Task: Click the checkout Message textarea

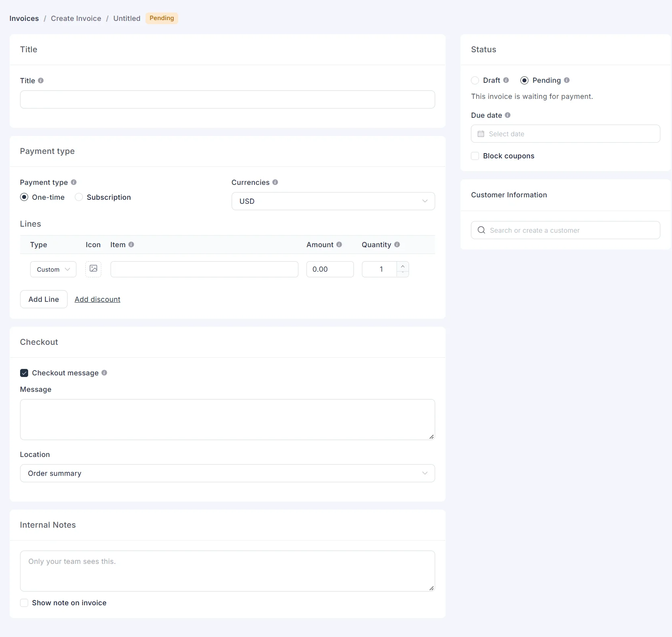Action: [x=227, y=420]
